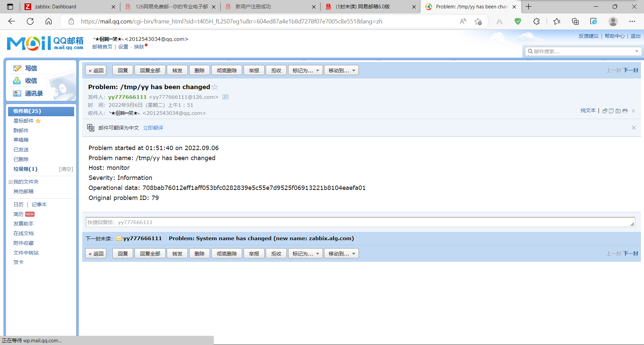
Task: Click 清空 to empty spam folder
Action: (x=66, y=169)
